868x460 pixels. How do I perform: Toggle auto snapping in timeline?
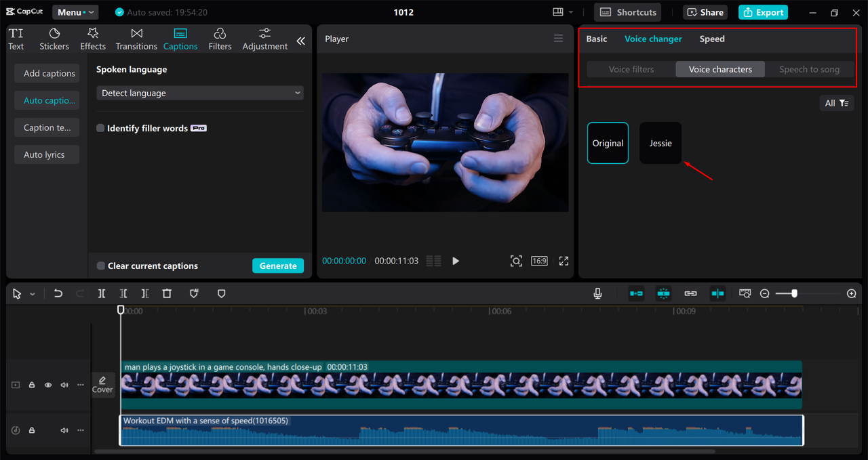(x=663, y=293)
